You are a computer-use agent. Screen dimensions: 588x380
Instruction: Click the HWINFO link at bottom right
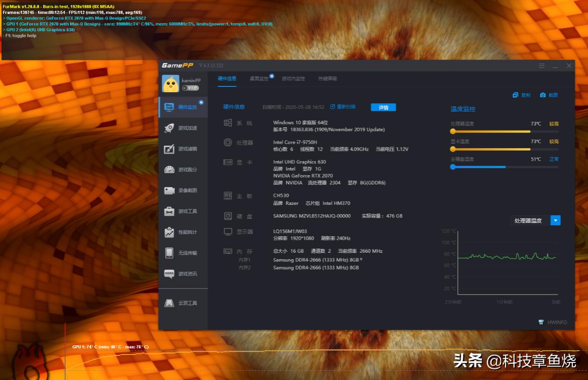pyautogui.click(x=557, y=322)
